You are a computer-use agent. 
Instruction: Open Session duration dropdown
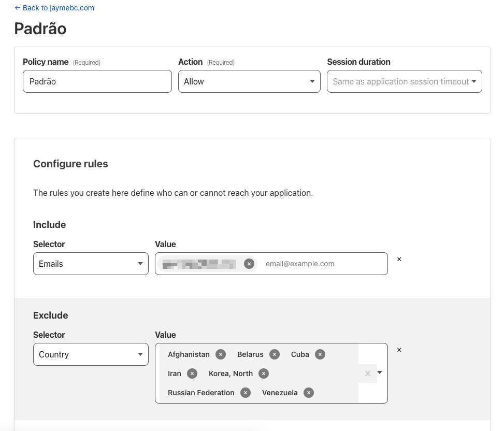pyautogui.click(x=404, y=81)
